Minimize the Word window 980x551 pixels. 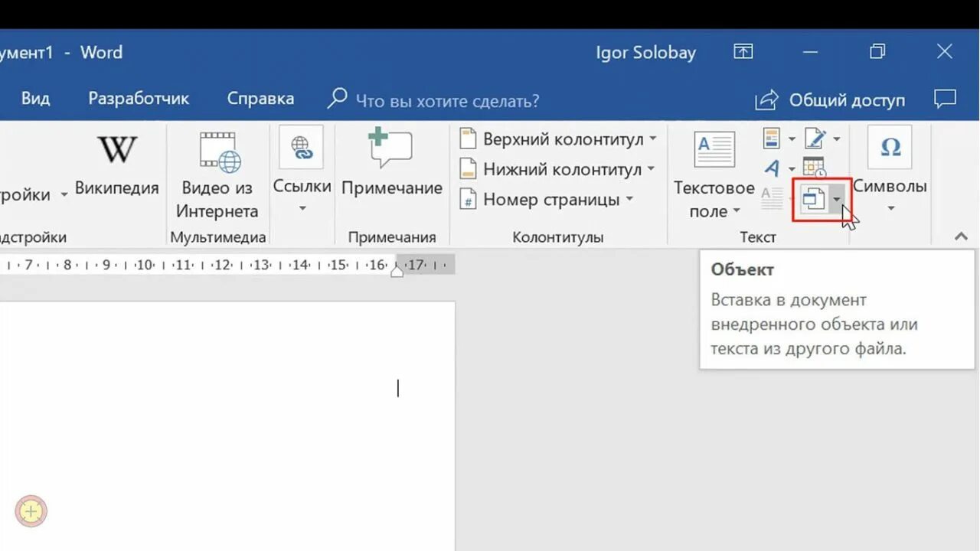(809, 52)
